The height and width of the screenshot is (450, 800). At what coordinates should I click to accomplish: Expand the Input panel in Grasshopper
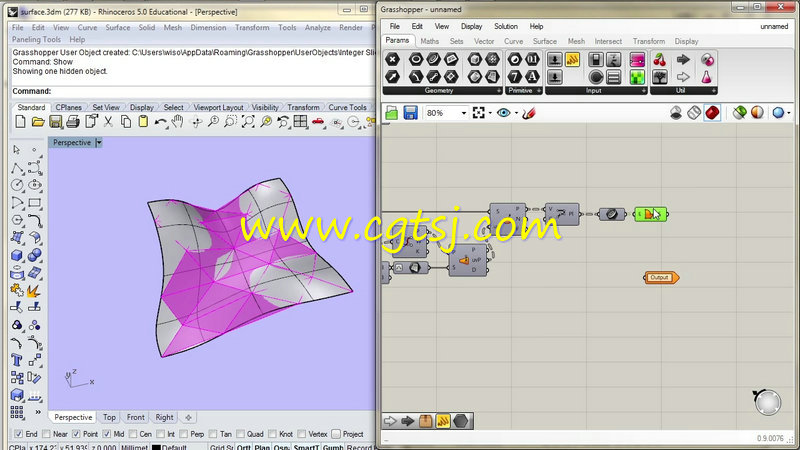pos(643,91)
